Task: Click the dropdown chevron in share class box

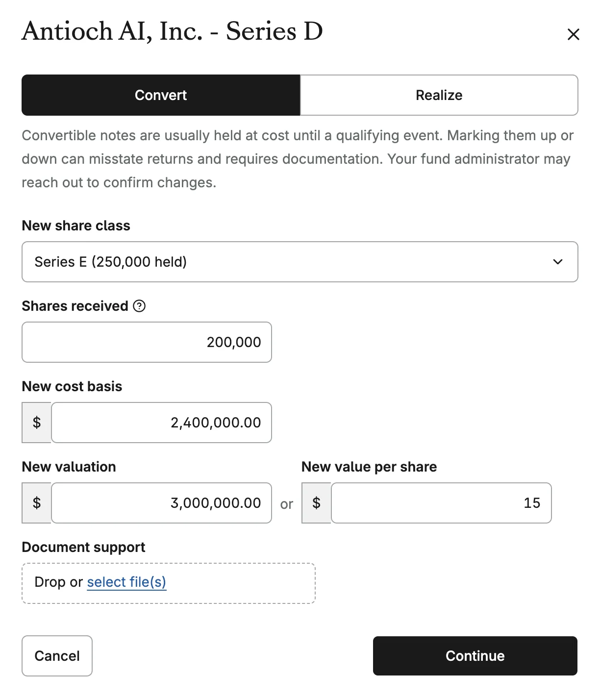Action: [558, 262]
